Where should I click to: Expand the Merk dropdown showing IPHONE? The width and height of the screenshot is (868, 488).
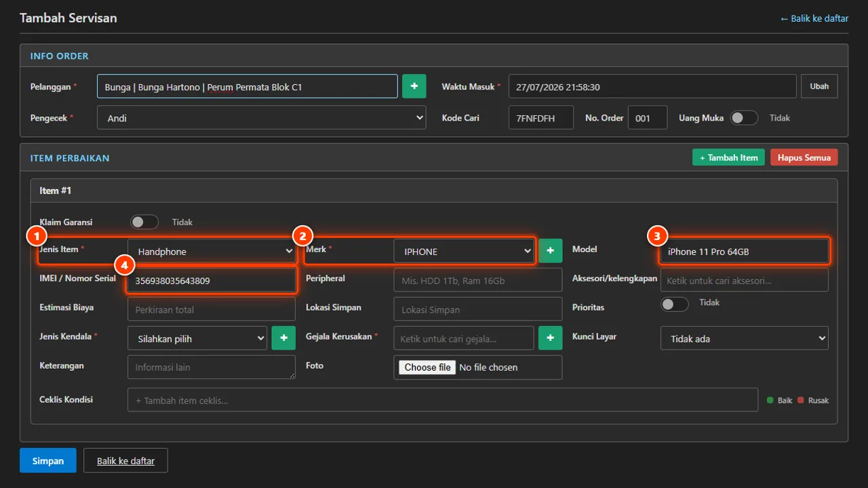tap(465, 251)
